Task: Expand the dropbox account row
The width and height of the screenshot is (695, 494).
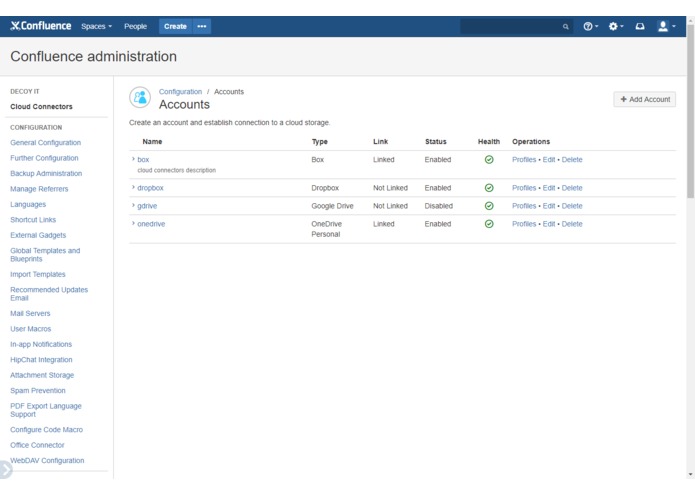Action: click(133, 187)
